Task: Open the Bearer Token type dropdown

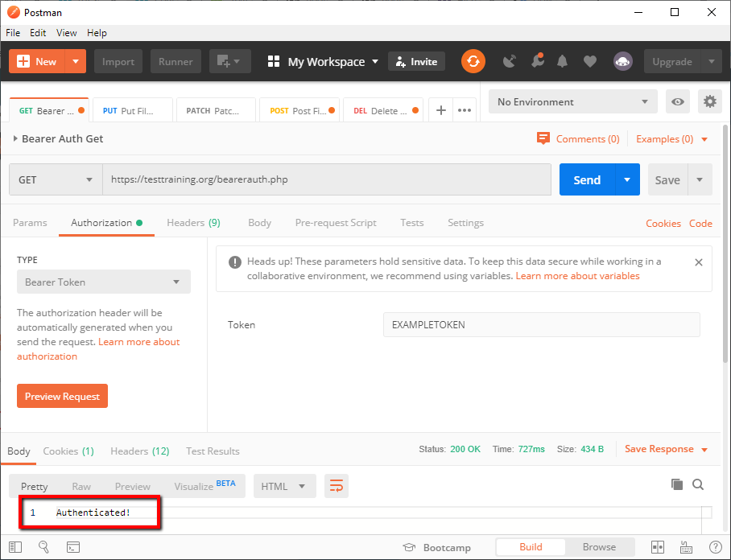Action: (x=104, y=282)
